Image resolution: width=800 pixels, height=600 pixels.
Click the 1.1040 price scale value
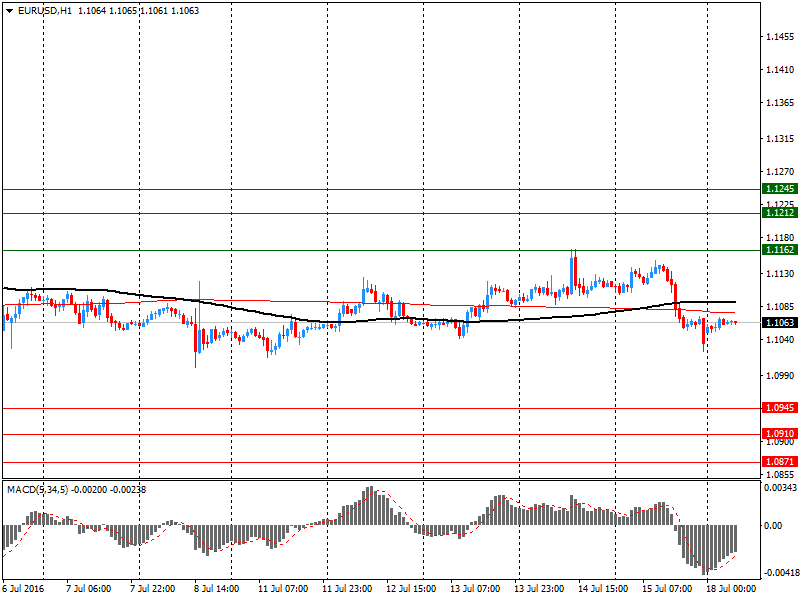(780, 339)
